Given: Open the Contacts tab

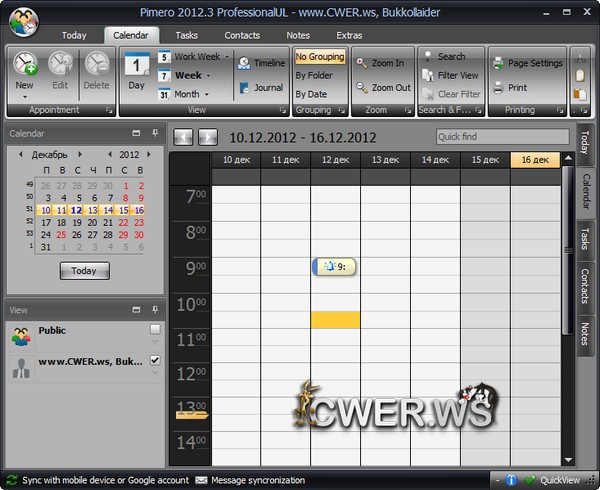Looking at the screenshot, I should click(x=242, y=35).
